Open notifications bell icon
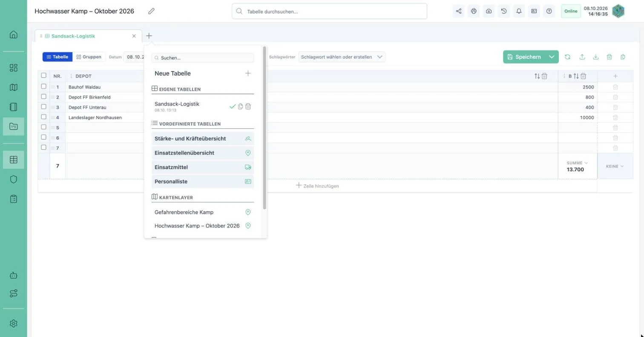644x337 pixels. [x=519, y=11]
